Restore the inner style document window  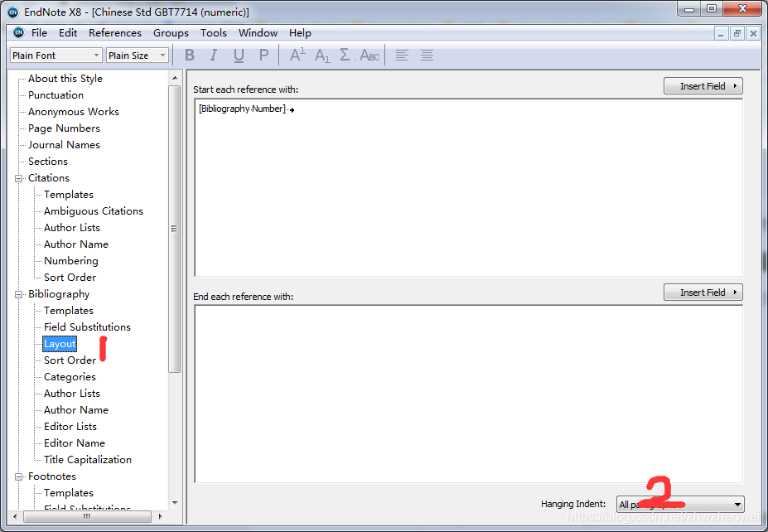[x=737, y=34]
